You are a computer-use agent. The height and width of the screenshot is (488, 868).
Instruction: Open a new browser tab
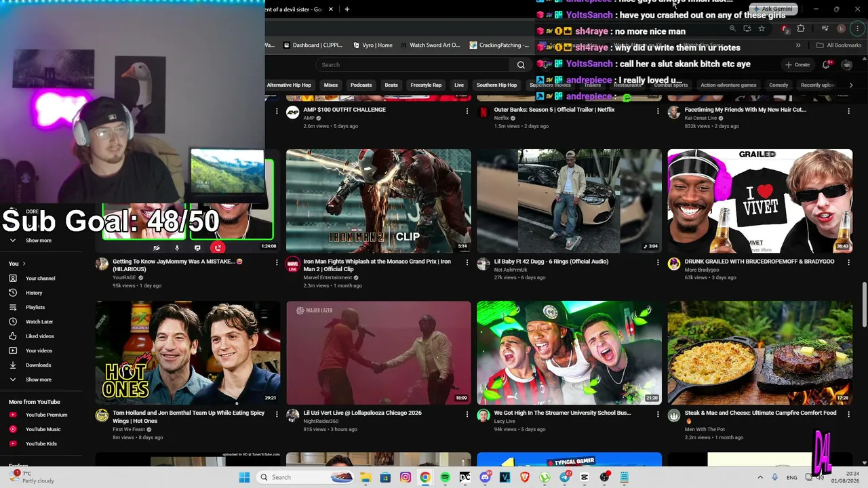[x=347, y=9]
